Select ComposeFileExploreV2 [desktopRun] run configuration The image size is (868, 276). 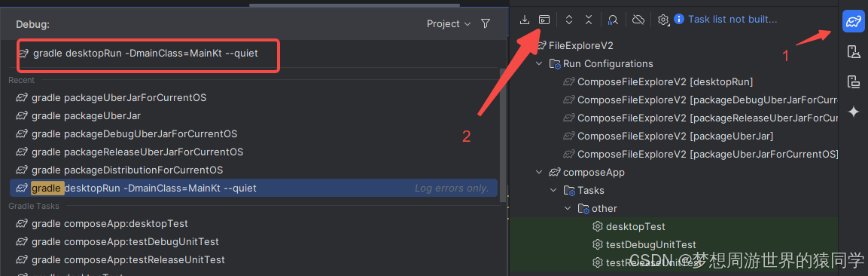(658, 82)
